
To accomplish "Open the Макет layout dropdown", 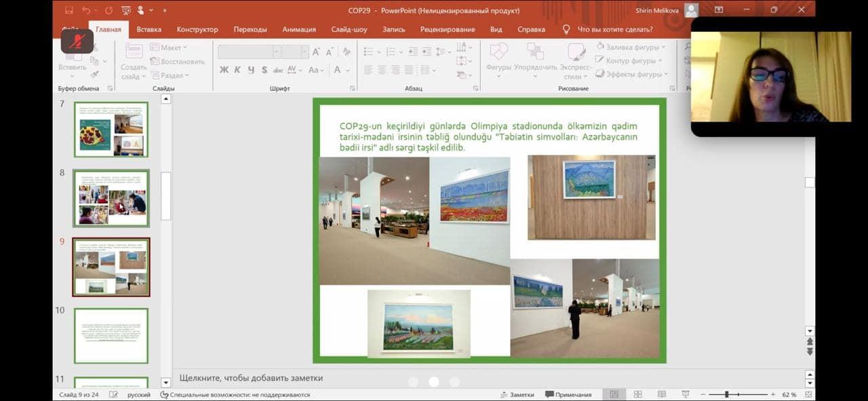I will tap(168, 47).
